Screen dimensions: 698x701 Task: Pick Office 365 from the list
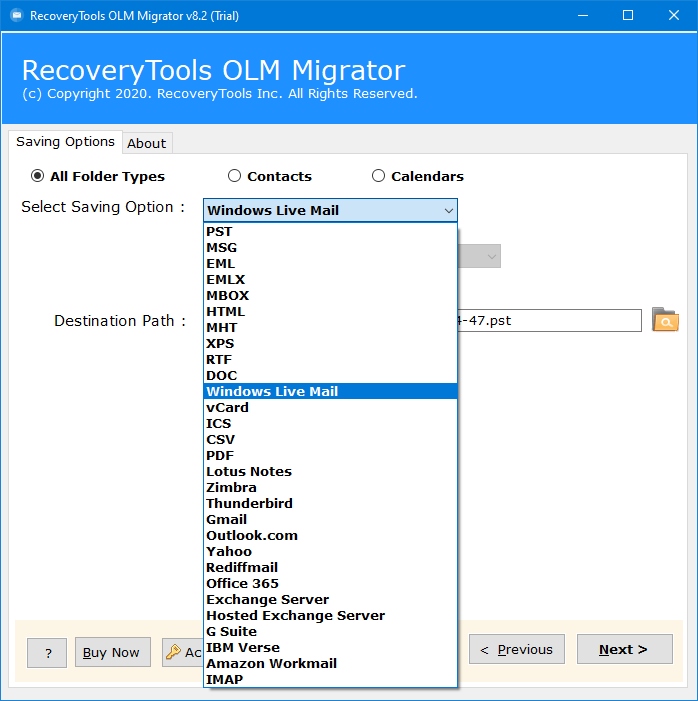330,583
